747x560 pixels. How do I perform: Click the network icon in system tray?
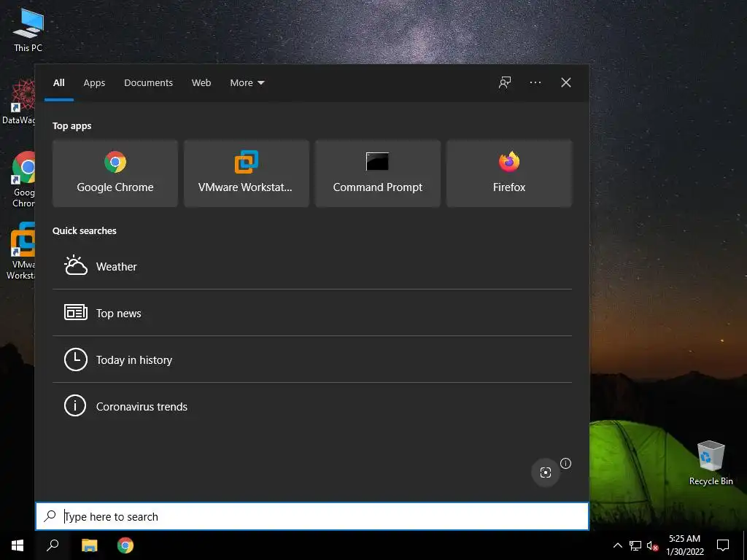635,545
